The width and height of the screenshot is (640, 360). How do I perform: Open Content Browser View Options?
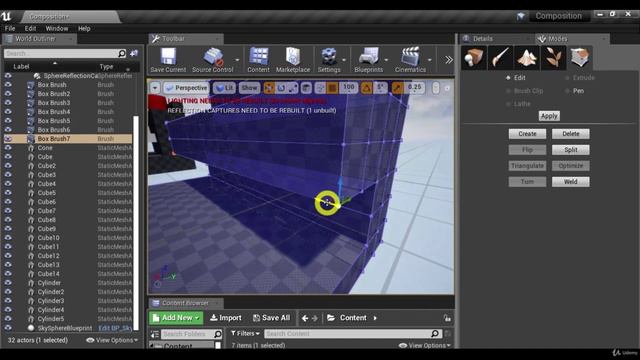point(425,345)
